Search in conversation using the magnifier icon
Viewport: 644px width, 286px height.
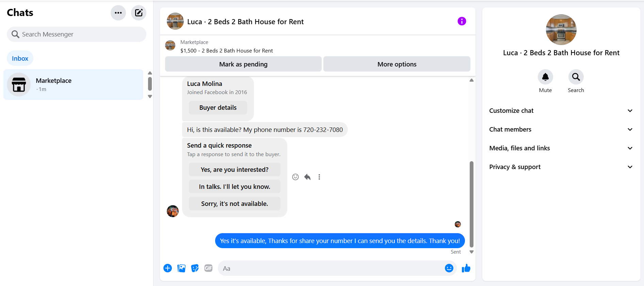click(x=576, y=77)
